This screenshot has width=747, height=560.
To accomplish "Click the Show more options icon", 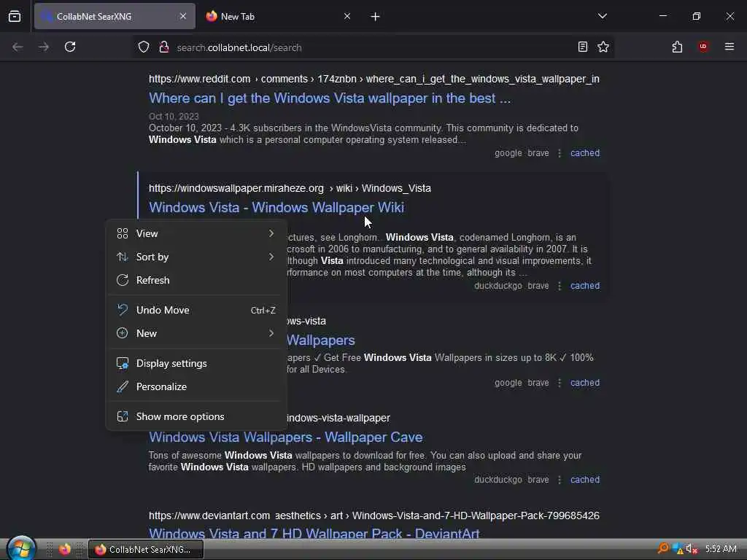I will pyautogui.click(x=123, y=416).
